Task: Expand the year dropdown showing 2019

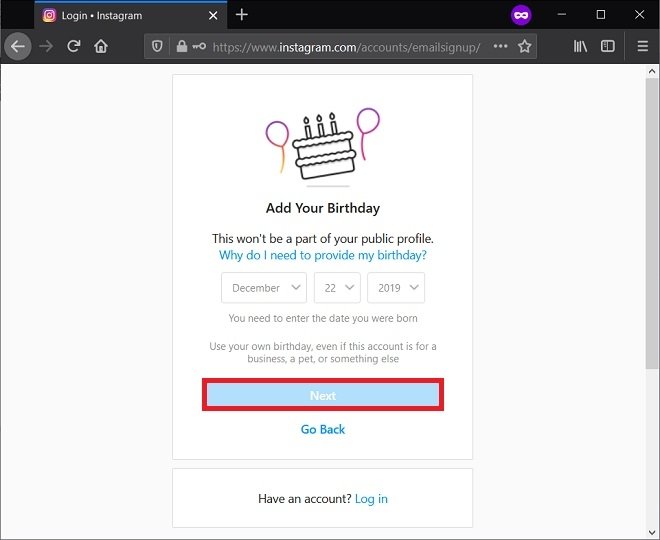Action: (x=396, y=288)
